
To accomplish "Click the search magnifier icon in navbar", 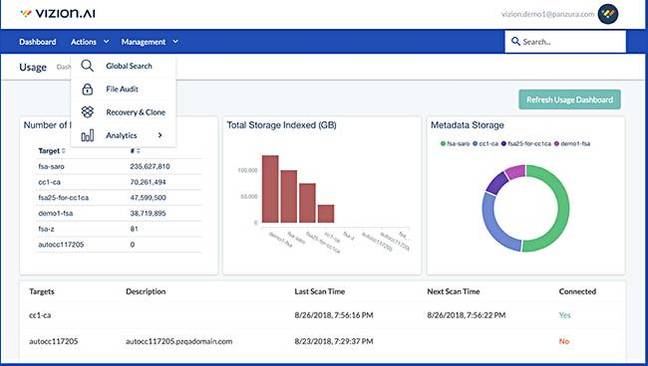I will point(515,41).
